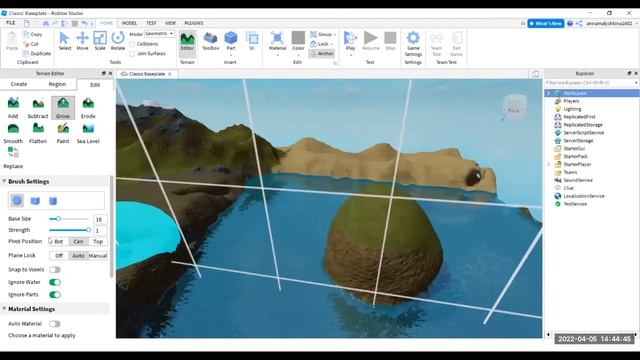Collapse the Brush Settings section
This screenshot has height=360, width=640.
[x=4, y=181]
